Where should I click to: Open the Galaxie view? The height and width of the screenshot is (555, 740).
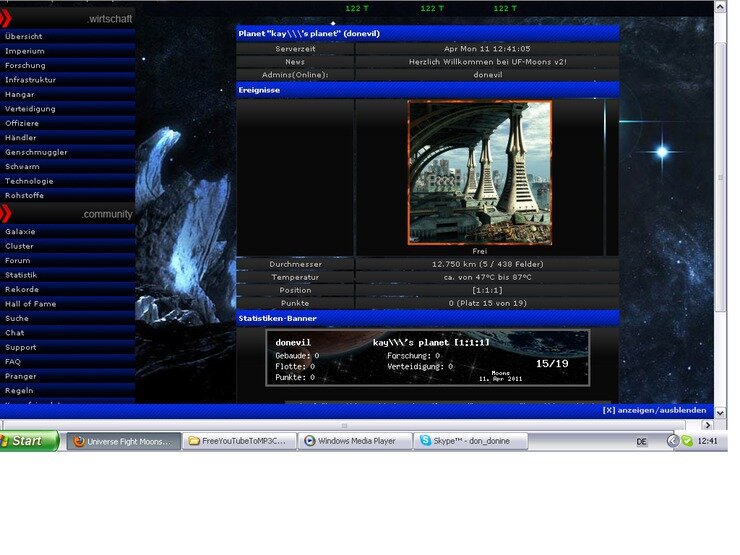[20, 231]
